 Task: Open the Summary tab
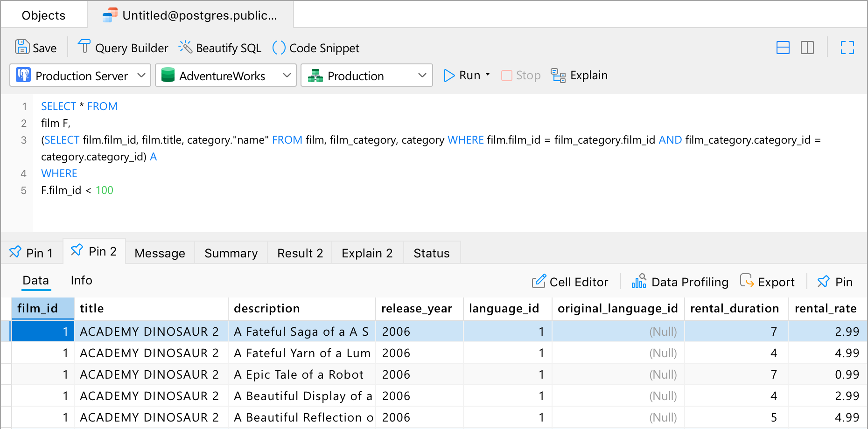[231, 253]
